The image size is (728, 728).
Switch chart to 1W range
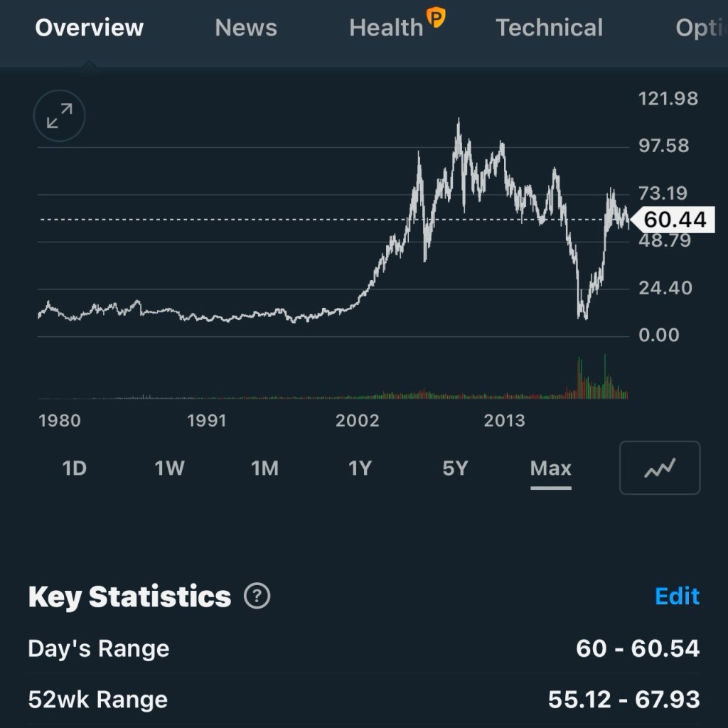point(169,469)
